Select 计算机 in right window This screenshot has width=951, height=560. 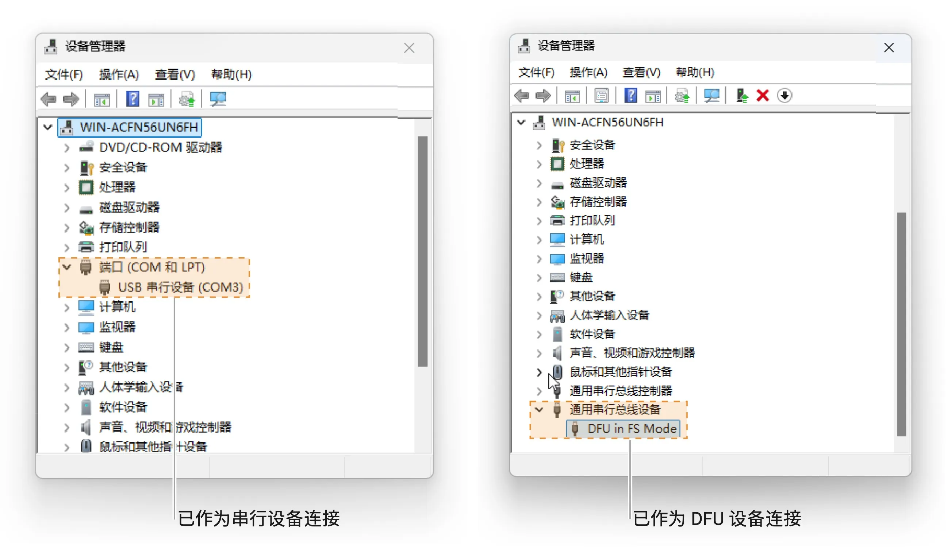pyautogui.click(x=587, y=240)
